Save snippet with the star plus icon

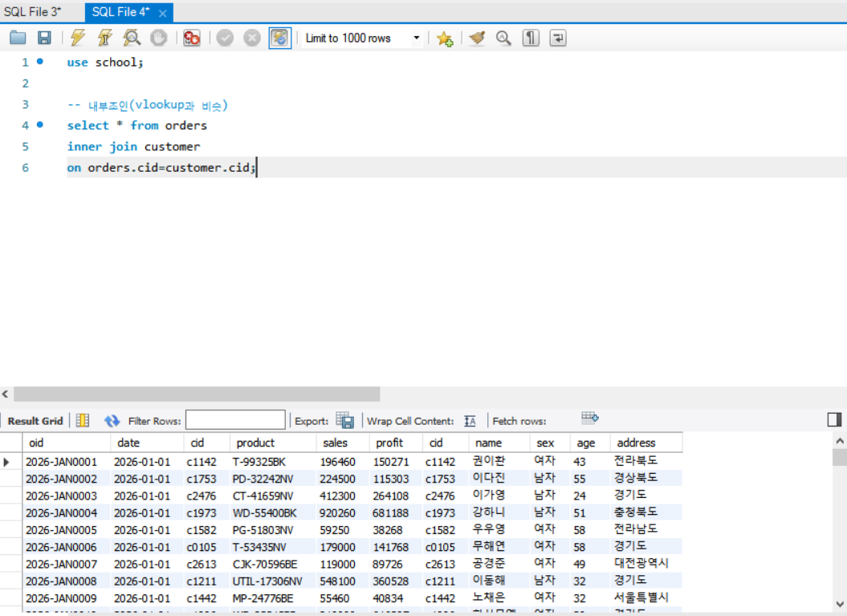coord(445,39)
